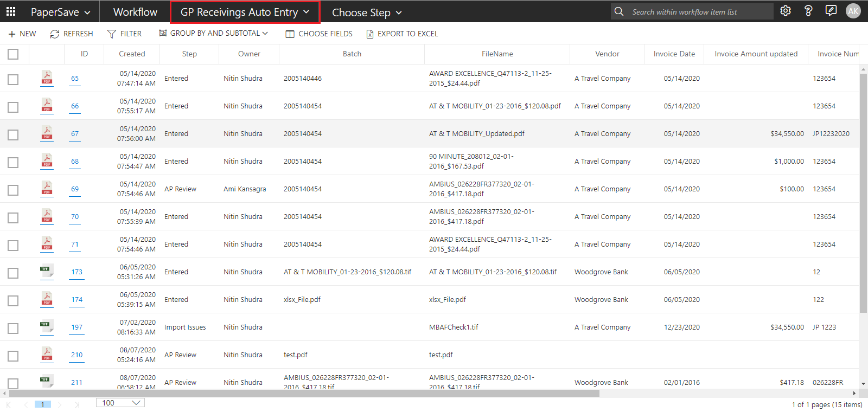Click the Choose Fields button
The width and height of the screenshot is (868, 412).
point(319,34)
